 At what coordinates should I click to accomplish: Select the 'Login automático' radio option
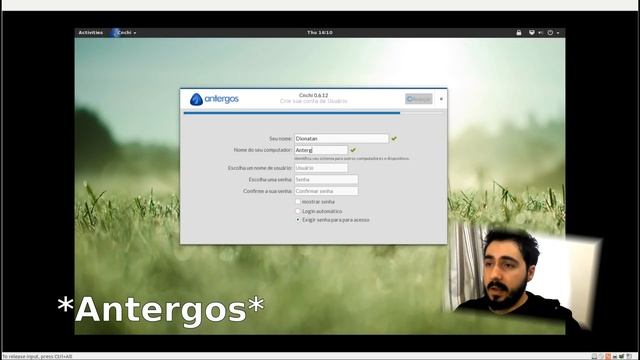tap(298, 211)
